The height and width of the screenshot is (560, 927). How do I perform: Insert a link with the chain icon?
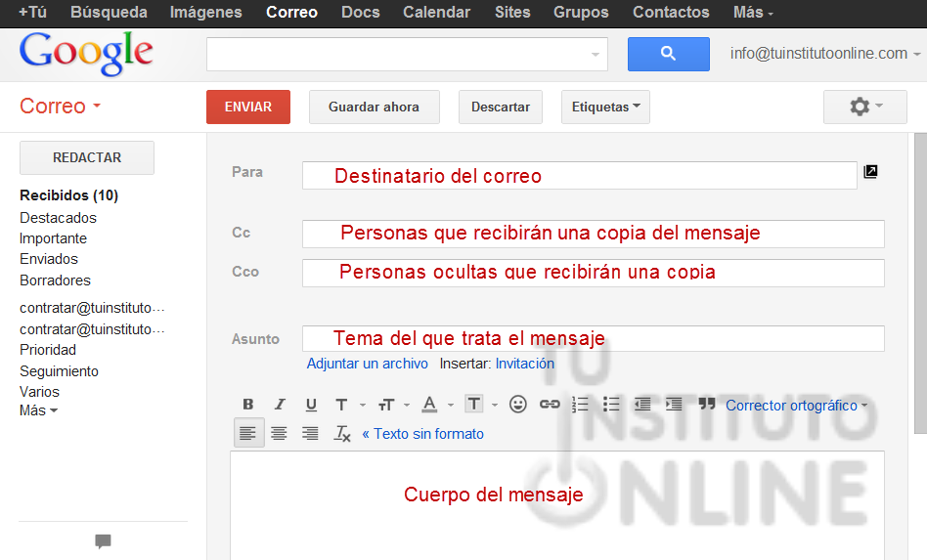pos(550,404)
